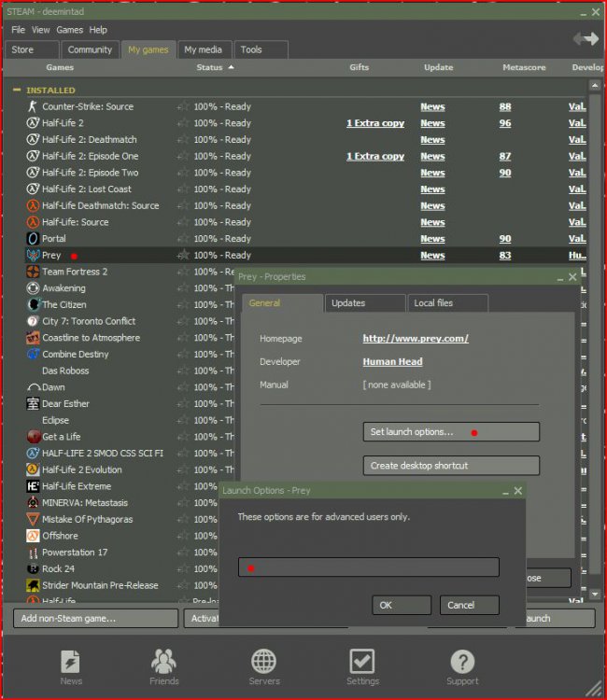Click Create desktop shortcut button

(x=451, y=466)
